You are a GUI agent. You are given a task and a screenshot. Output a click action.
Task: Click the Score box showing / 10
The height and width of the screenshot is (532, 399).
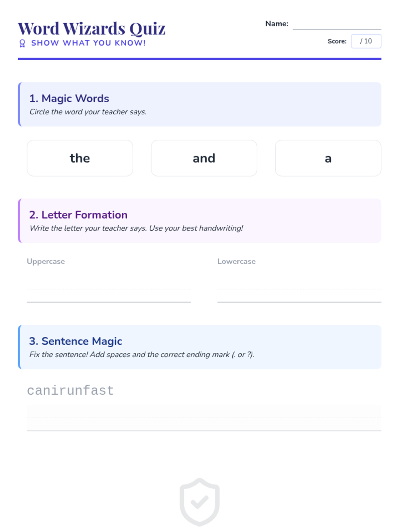(x=366, y=41)
